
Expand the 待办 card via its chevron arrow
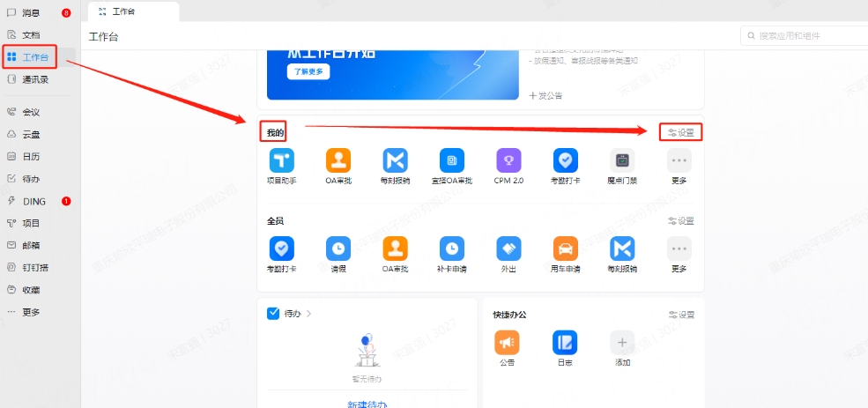click(x=309, y=313)
